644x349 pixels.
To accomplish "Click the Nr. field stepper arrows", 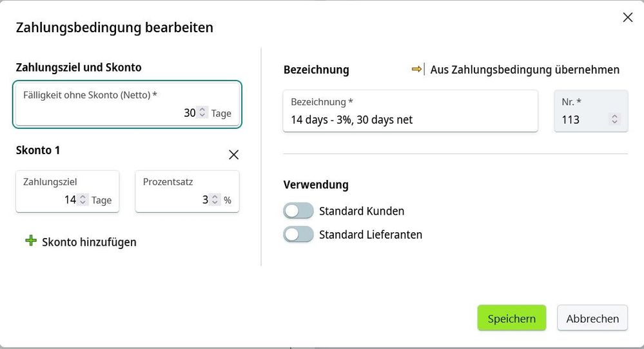I will 614,119.
